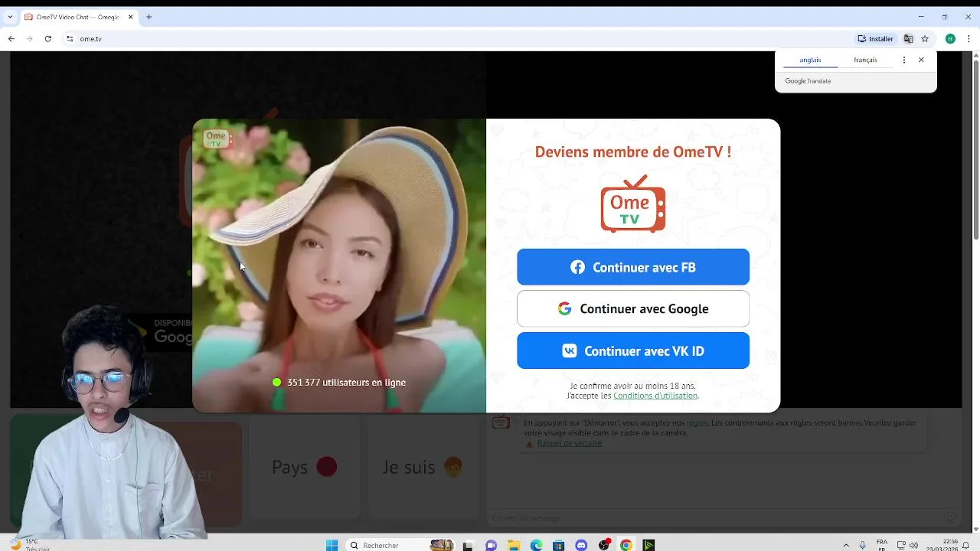Show hidden system tray icons
The image size is (980, 551).
pos(846,546)
